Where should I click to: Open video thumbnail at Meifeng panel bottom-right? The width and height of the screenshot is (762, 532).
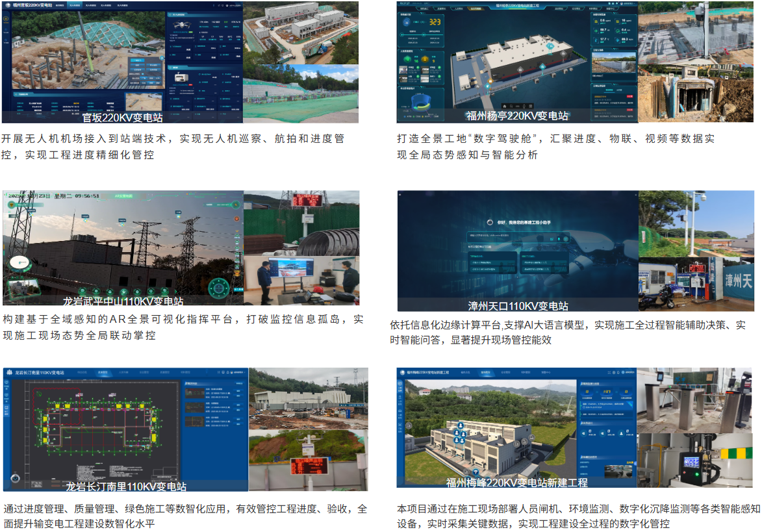coord(620,472)
